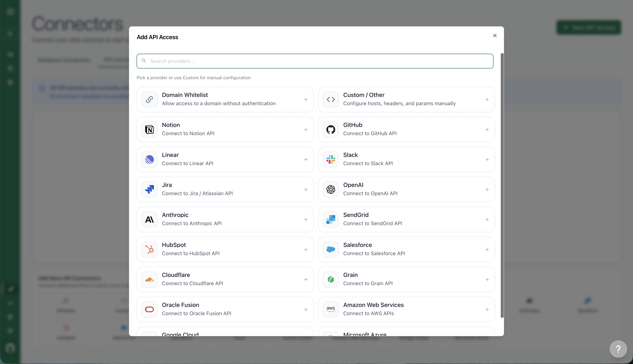The width and height of the screenshot is (633, 364).
Task: Click the "Connect to GitHub API" text
Action: (370, 134)
